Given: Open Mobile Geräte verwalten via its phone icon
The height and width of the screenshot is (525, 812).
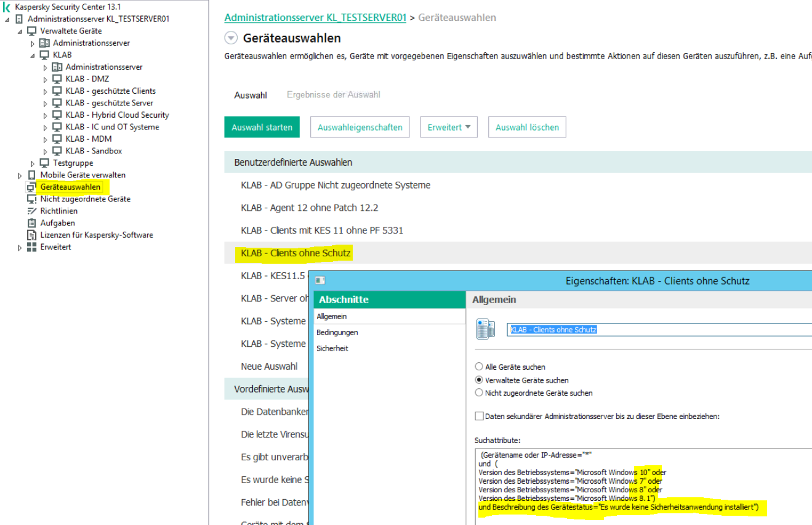Looking at the screenshot, I should [32, 175].
